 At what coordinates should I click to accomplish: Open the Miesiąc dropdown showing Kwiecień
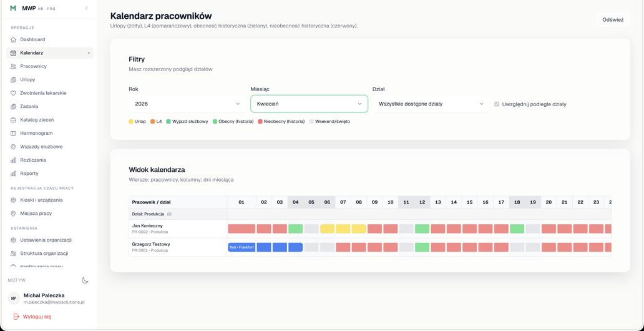coord(309,104)
